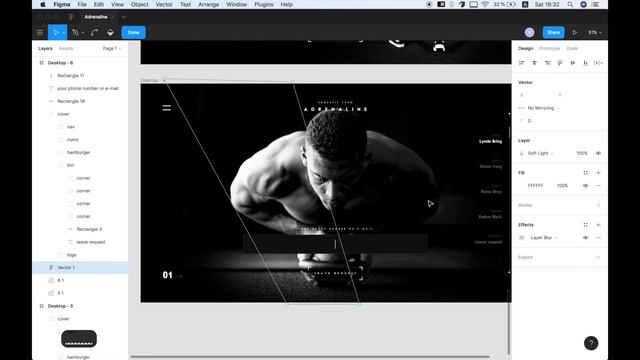Viewport: 640px width, 360px height.
Task: Click the user avatar in toolbar
Action: pyautogui.click(x=529, y=32)
